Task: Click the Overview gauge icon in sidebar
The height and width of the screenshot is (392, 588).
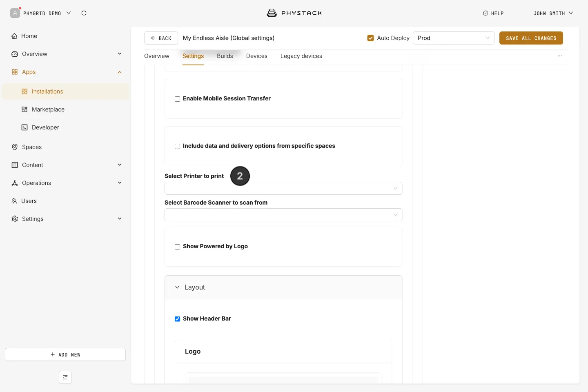Action: [15, 54]
